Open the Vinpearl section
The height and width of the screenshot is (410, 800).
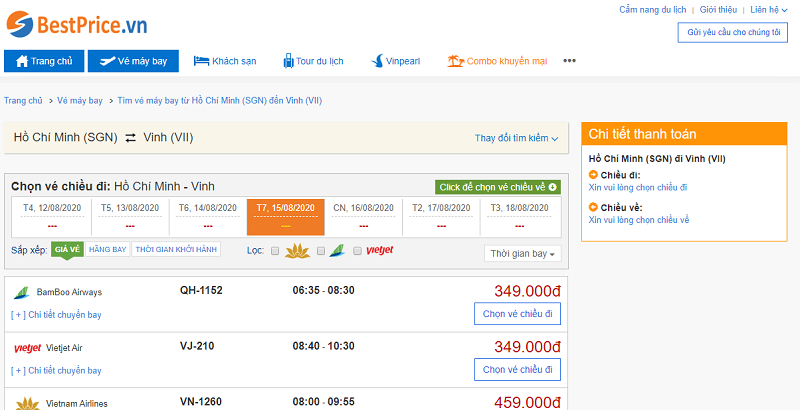pyautogui.click(x=396, y=61)
